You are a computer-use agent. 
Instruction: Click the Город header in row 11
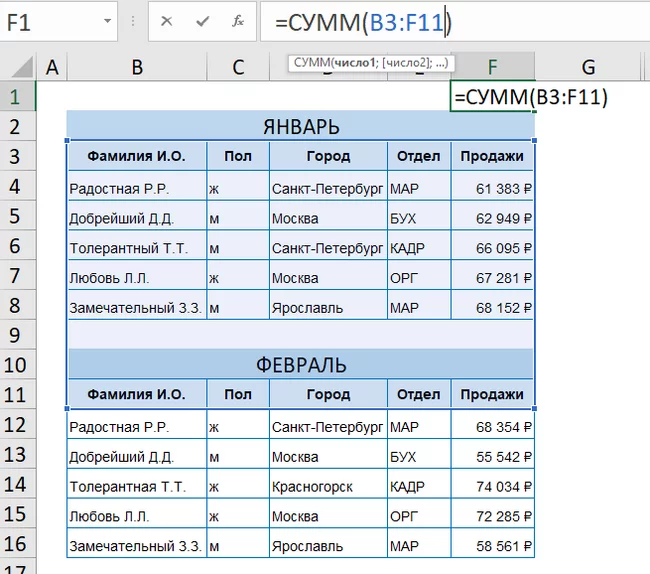pos(328,394)
